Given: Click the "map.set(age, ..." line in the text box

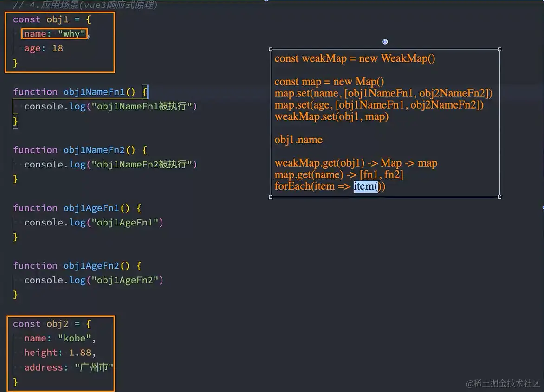Looking at the screenshot, I should [x=379, y=105].
